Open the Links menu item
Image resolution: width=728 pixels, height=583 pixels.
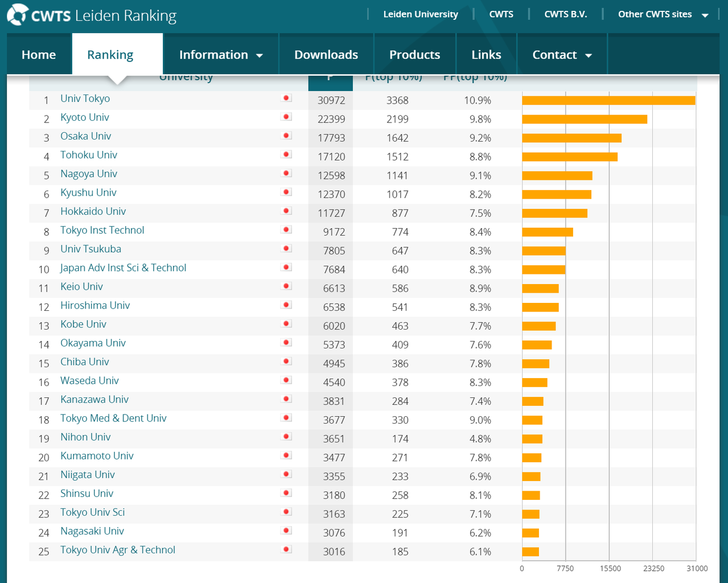[486, 55]
